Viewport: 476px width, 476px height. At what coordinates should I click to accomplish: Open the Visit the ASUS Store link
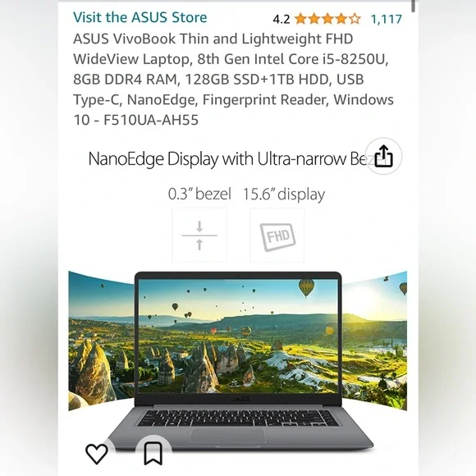coord(140,17)
